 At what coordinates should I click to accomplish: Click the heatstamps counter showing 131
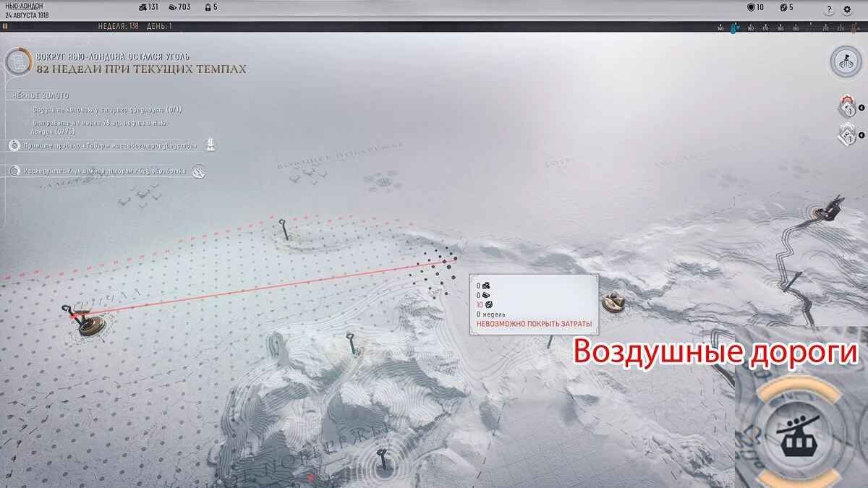[x=147, y=7]
